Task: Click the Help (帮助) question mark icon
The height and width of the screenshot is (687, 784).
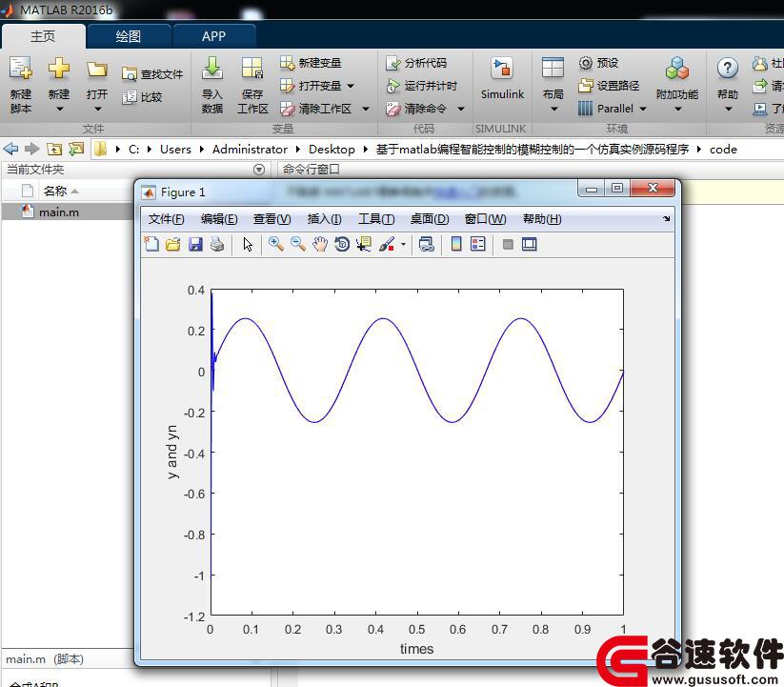Action: coord(728,68)
